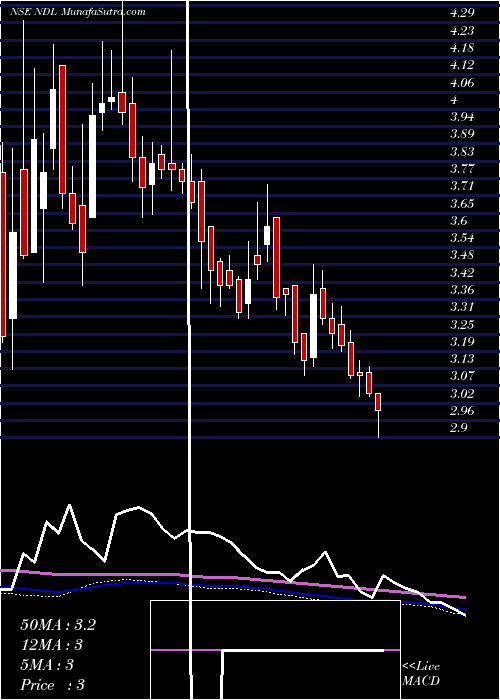Click the 3.42 price axis label
Viewport: 500px width, 700px height.
click(x=462, y=273)
